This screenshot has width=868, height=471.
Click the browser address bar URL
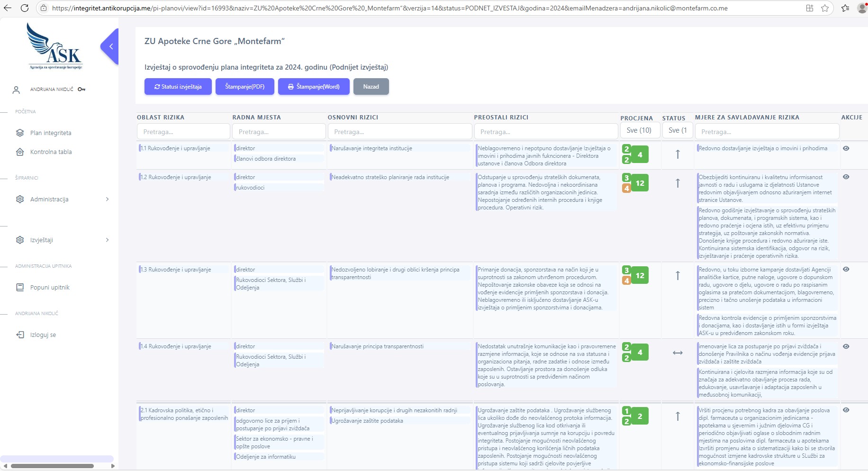point(389,8)
